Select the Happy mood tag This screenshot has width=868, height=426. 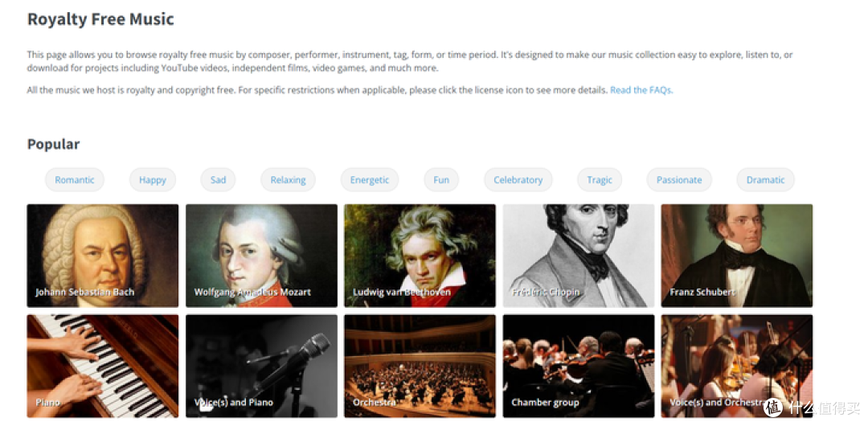[153, 179]
